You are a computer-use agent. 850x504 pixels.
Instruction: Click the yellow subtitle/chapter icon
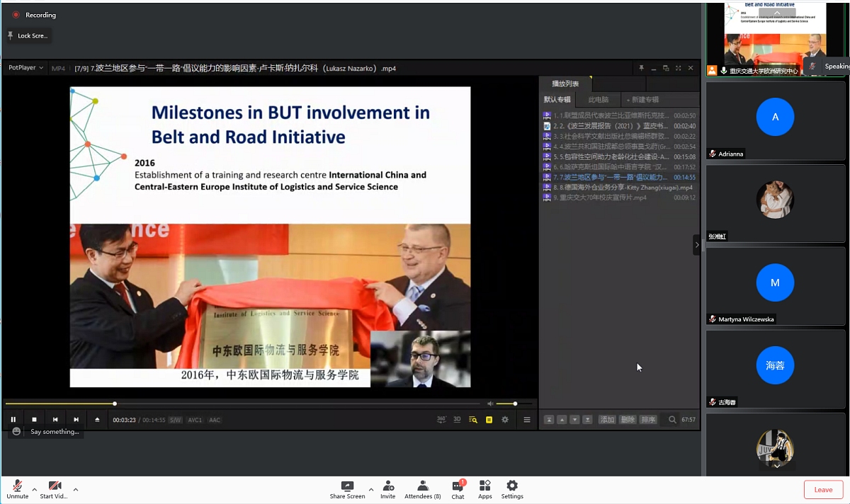(x=489, y=420)
